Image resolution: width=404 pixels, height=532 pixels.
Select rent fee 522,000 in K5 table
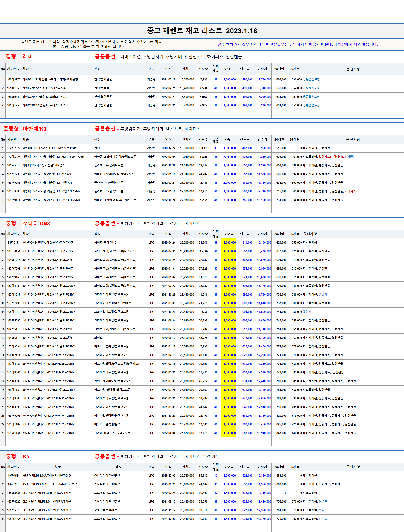(247, 476)
